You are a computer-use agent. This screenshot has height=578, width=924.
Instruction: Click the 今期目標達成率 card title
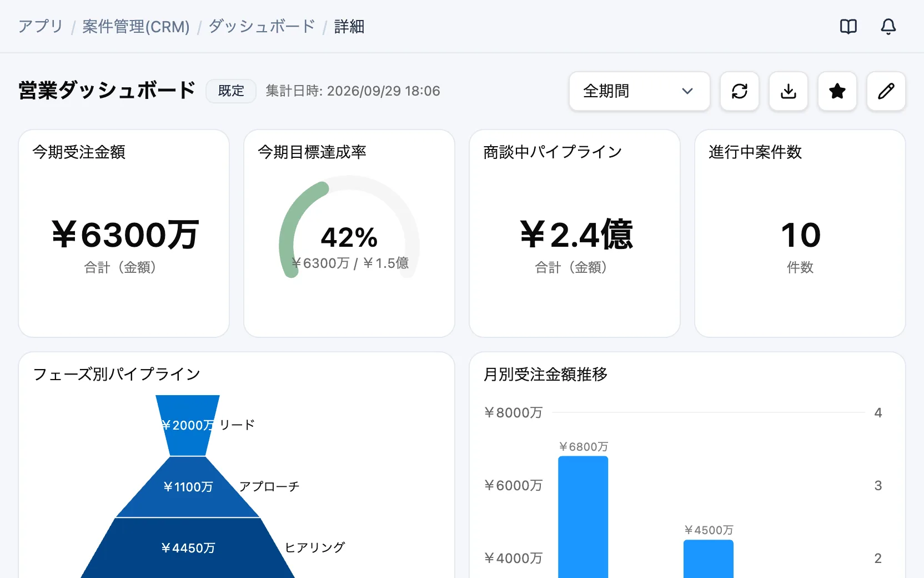click(312, 152)
